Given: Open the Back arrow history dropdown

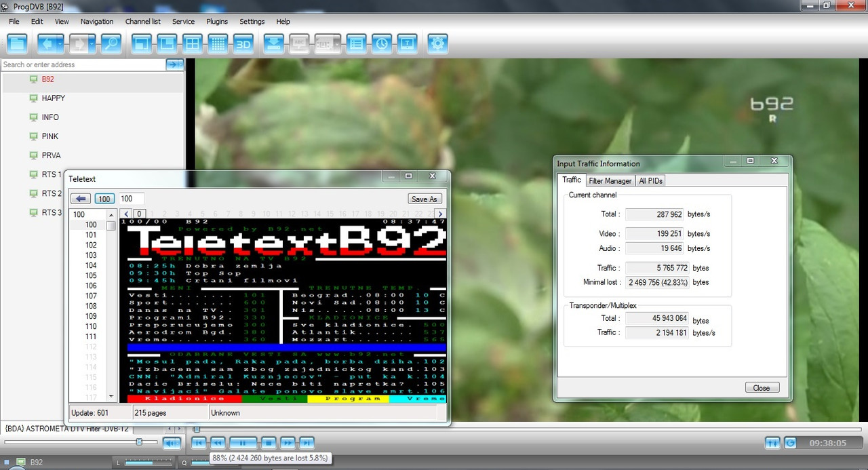Looking at the screenshot, I should click(61, 44).
